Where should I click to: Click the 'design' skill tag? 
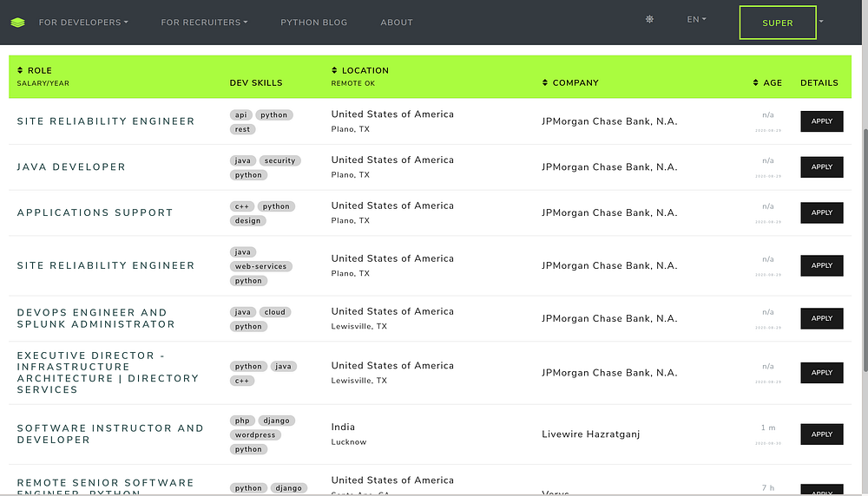click(x=247, y=221)
